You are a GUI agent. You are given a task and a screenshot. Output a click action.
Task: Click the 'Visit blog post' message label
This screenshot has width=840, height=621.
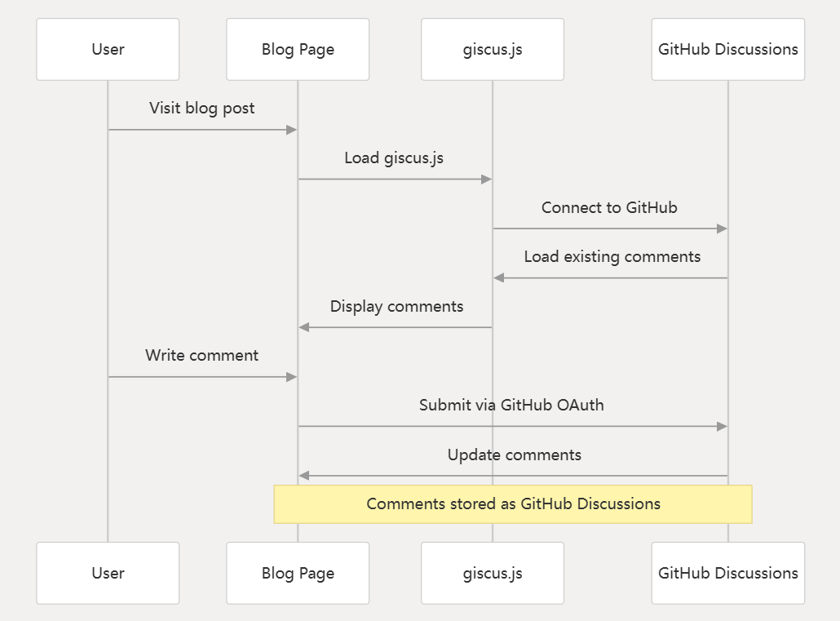202,109
